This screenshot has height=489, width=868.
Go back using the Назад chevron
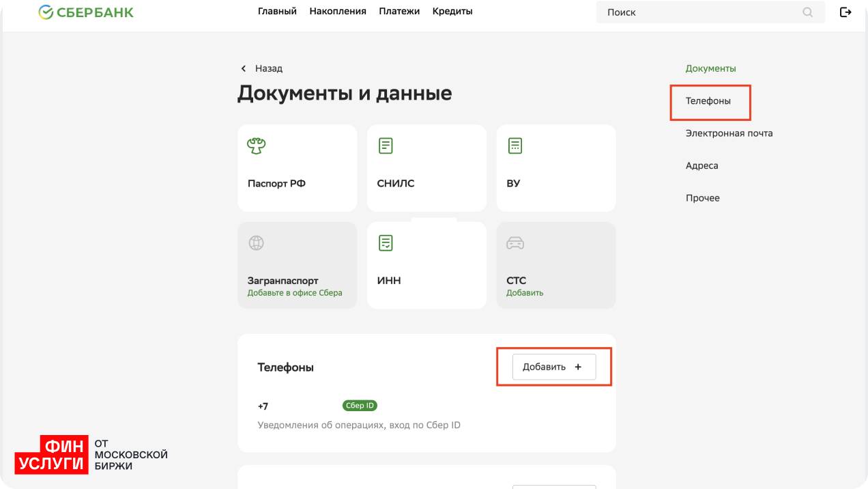click(x=244, y=69)
